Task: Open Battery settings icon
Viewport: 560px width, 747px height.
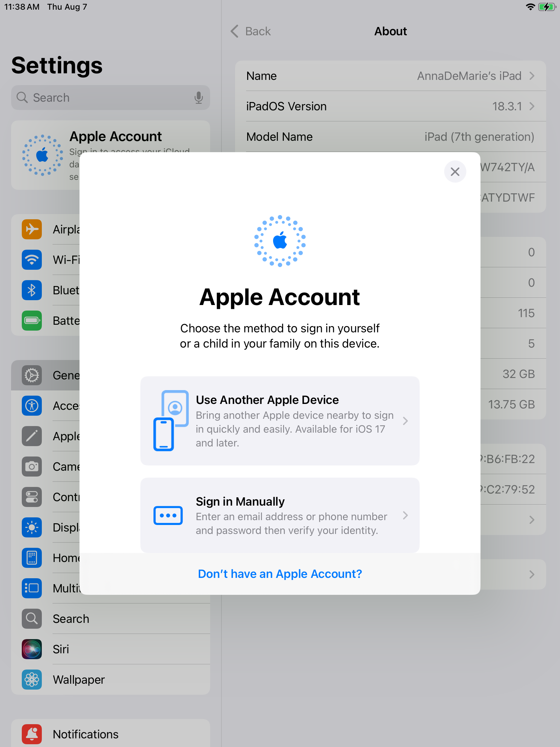Action: 32,321
